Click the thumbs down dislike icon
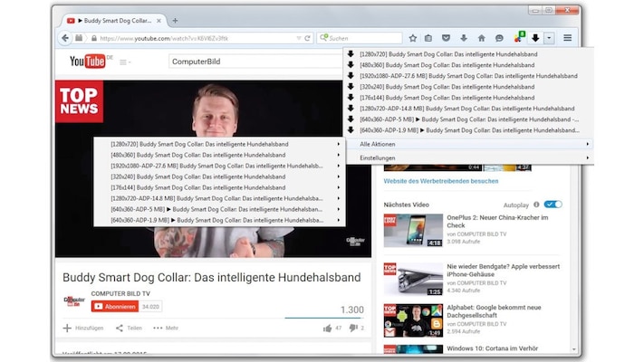The height and width of the screenshot is (362, 644). (352, 328)
